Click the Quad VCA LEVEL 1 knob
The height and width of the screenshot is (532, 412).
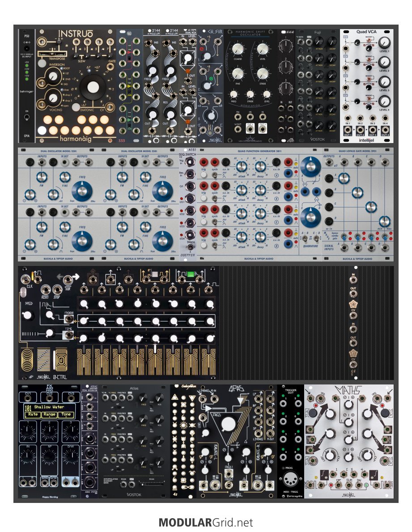(384, 43)
